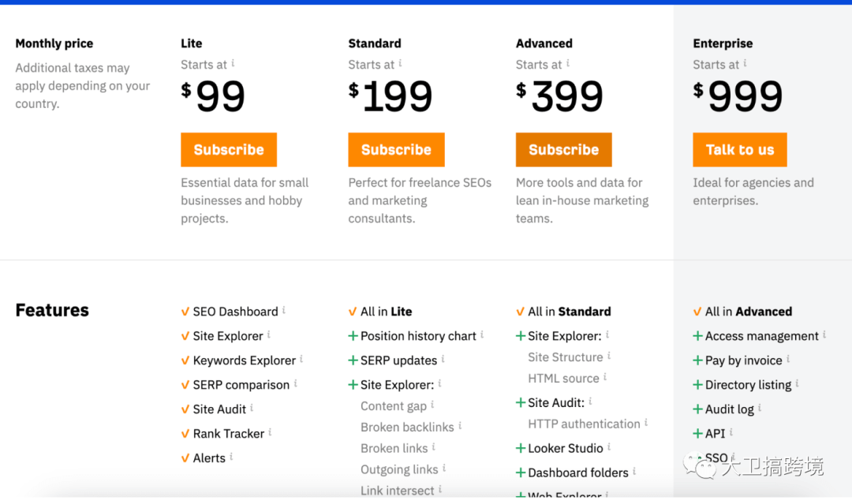Click the Audit log feature item
Image resolution: width=852 pixels, height=504 pixels.
pos(729,409)
